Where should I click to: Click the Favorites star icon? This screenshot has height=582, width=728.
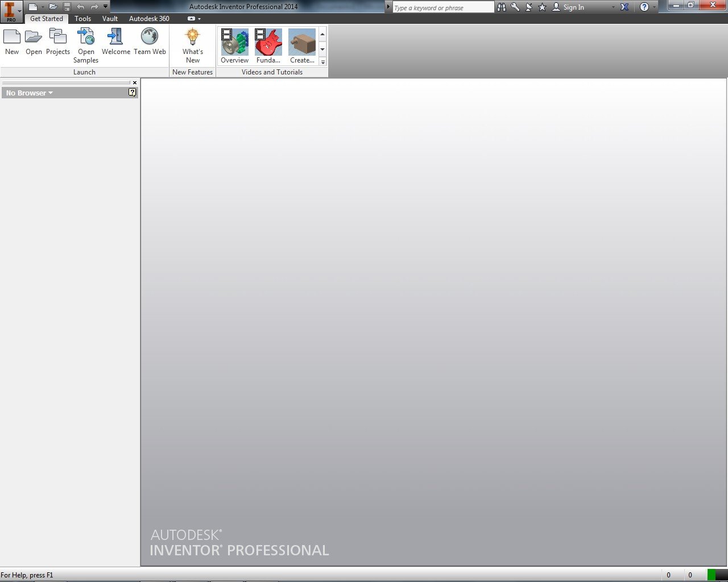[x=542, y=7]
